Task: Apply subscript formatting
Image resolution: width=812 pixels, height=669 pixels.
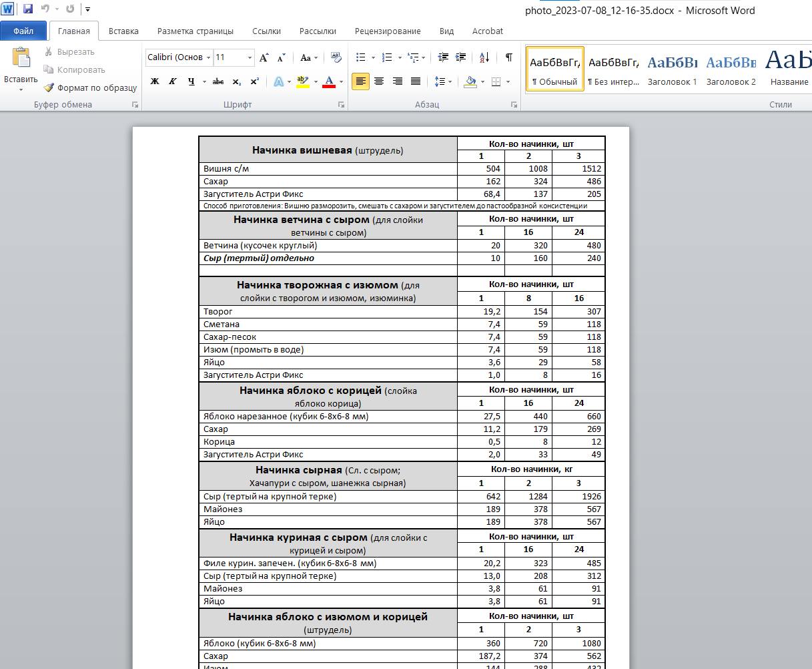Action: (237, 81)
